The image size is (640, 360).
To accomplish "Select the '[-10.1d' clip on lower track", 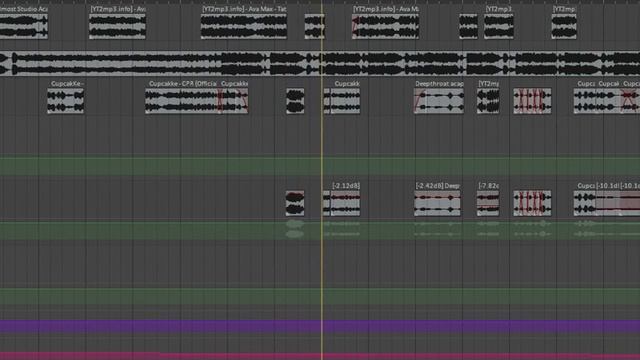I will [x=608, y=203].
